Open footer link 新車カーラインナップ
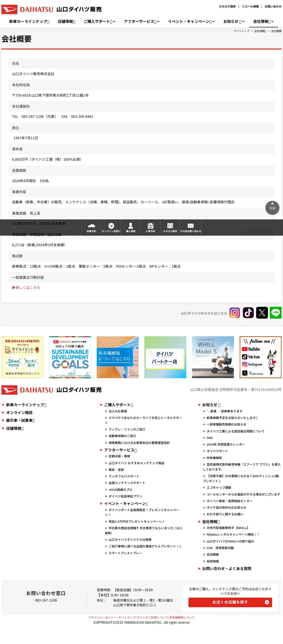The height and width of the screenshot is (644, 283). pos(26,405)
